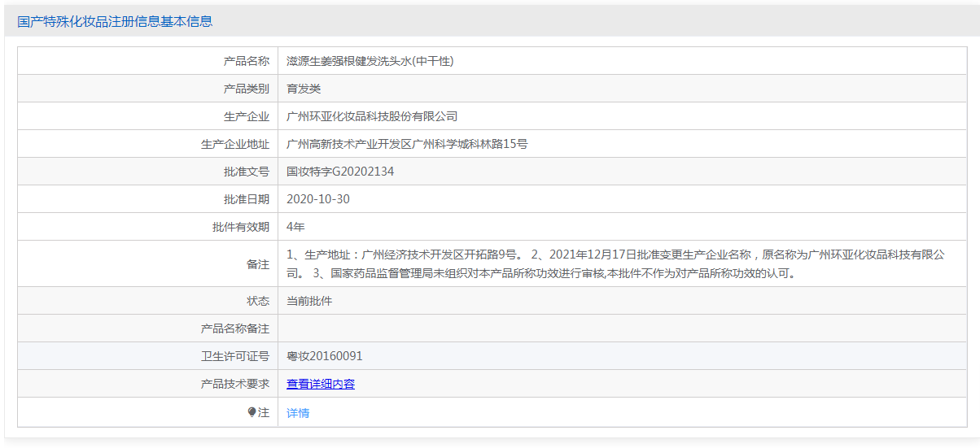
Task: Select the 国产特殊化妆品注册信息基本信息 header title
Action: pyautogui.click(x=115, y=21)
